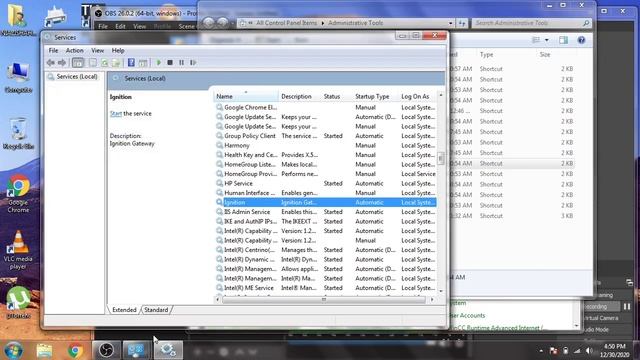Select the Harmony service row

pyautogui.click(x=325, y=145)
